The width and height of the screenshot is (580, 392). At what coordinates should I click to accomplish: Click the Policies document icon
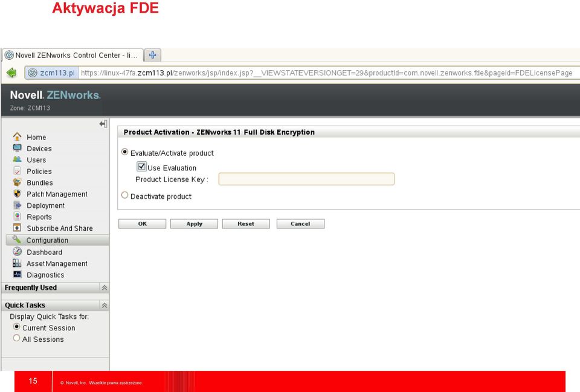pyautogui.click(x=18, y=171)
